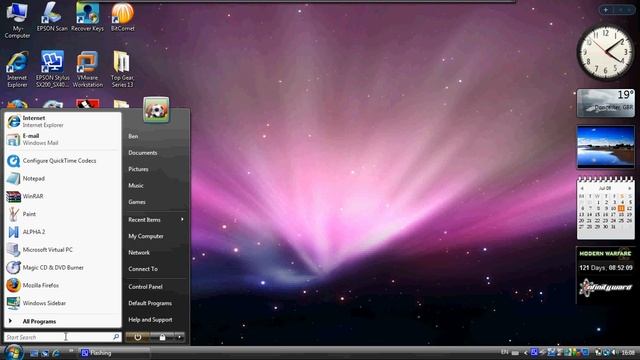Show hidden system tray icons arrow
This screenshot has height=360, width=640.
(526, 353)
